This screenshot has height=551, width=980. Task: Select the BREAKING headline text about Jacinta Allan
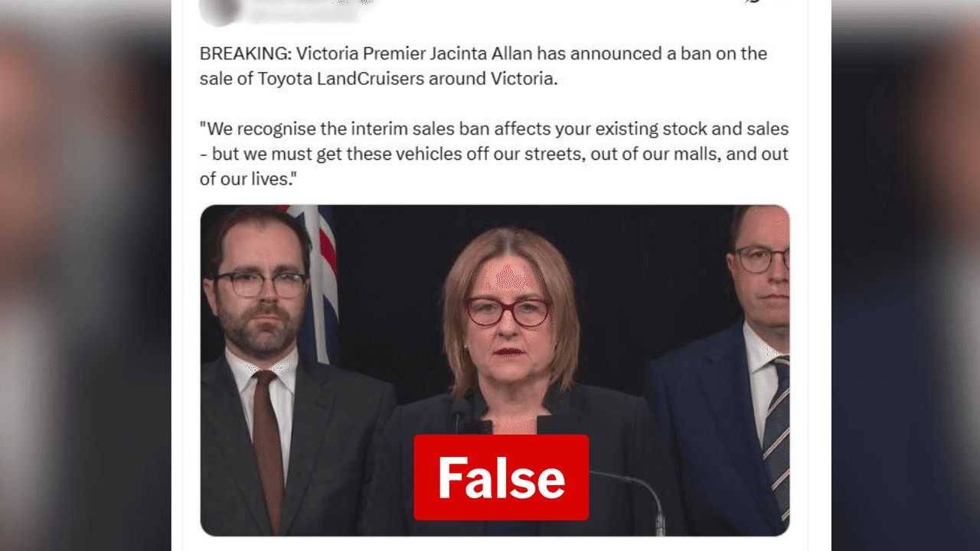click(483, 66)
